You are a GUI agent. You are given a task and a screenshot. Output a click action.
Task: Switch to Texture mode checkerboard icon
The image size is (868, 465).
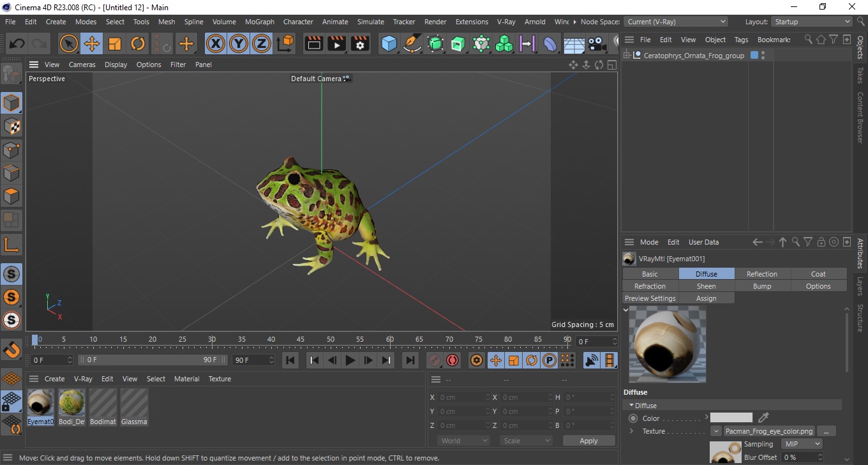pyautogui.click(x=11, y=126)
